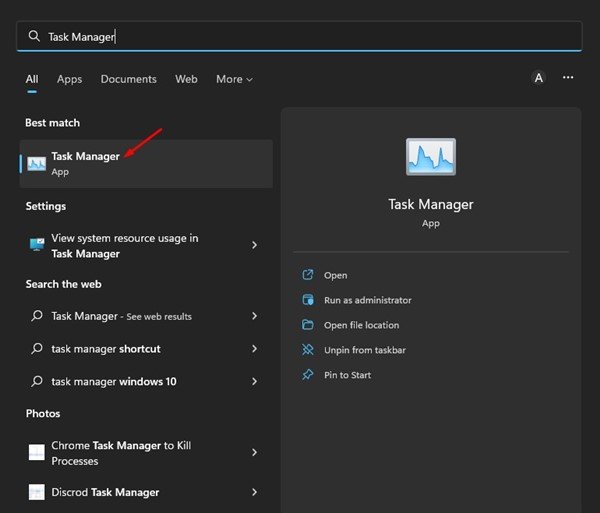The height and width of the screenshot is (513, 600).
Task: Click the Settings section heading
Action: (46, 206)
